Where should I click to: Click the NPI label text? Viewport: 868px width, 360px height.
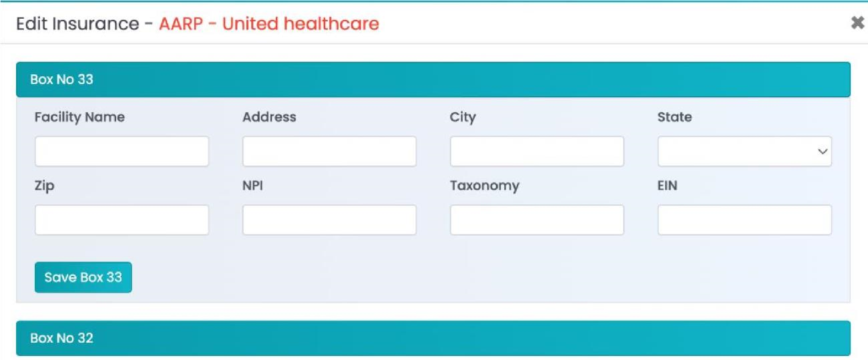tap(252, 186)
